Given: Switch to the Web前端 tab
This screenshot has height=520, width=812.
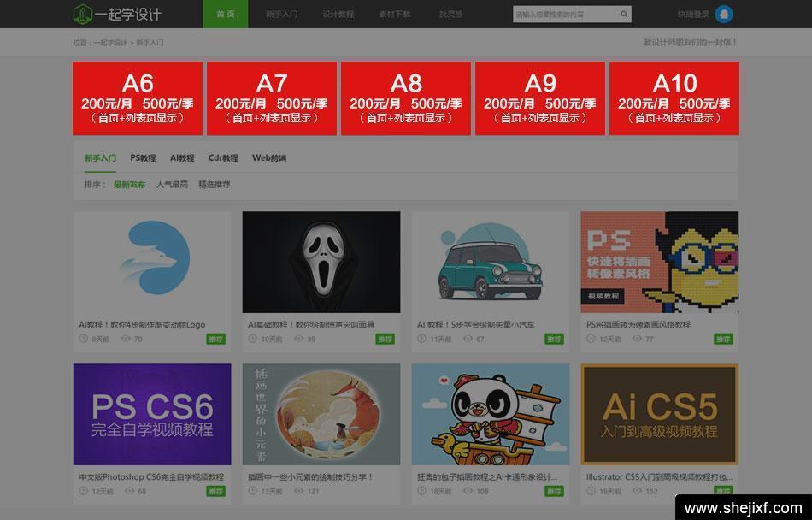Looking at the screenshot, I should pos(269,158).
